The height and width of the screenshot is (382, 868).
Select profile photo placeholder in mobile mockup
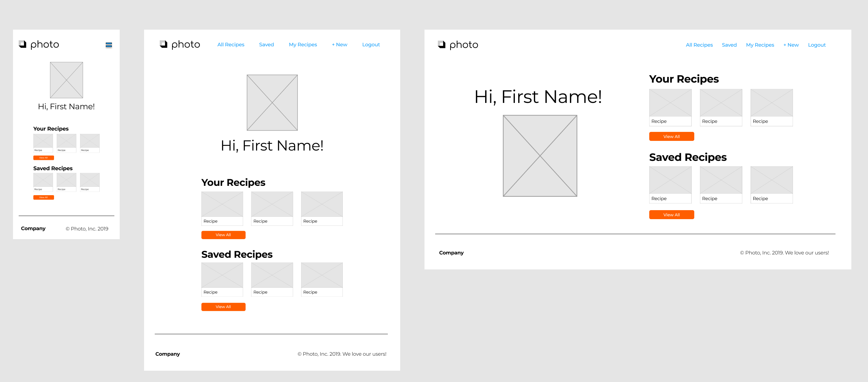[x=66, y=80]
